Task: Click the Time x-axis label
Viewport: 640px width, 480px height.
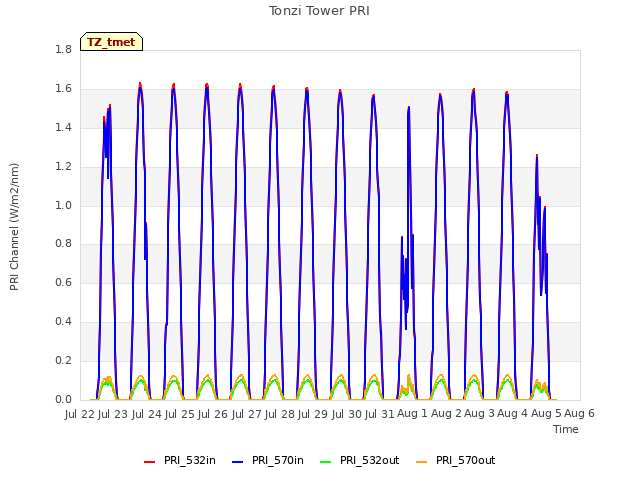Action: point(566,429)
